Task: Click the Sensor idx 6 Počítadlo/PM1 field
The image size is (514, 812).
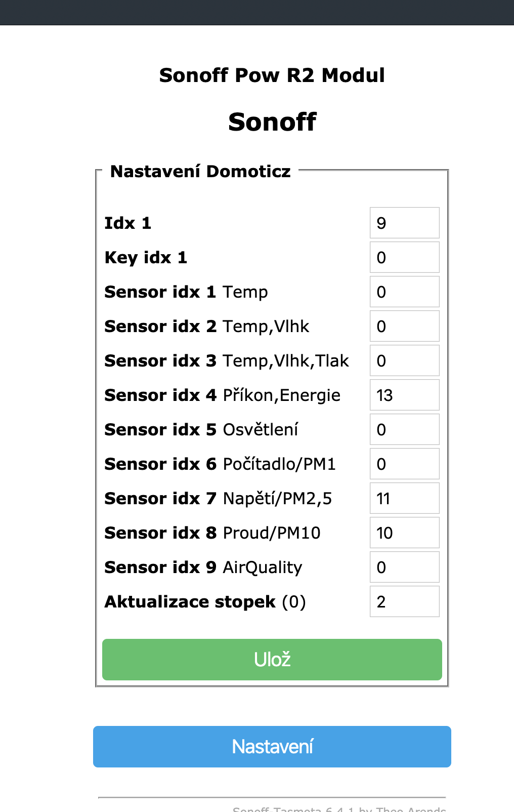Action: pos(404,464)
